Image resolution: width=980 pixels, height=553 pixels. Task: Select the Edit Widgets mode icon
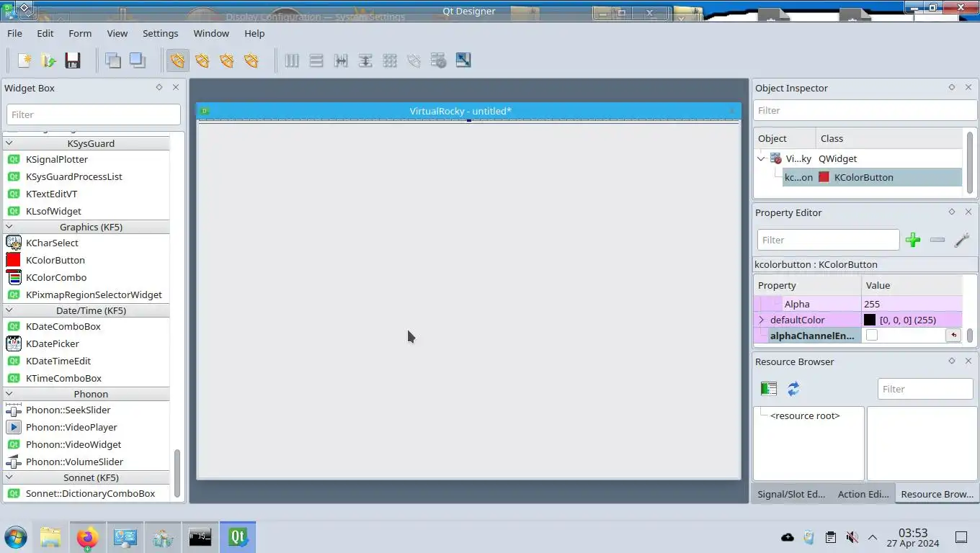click(177, 60)
